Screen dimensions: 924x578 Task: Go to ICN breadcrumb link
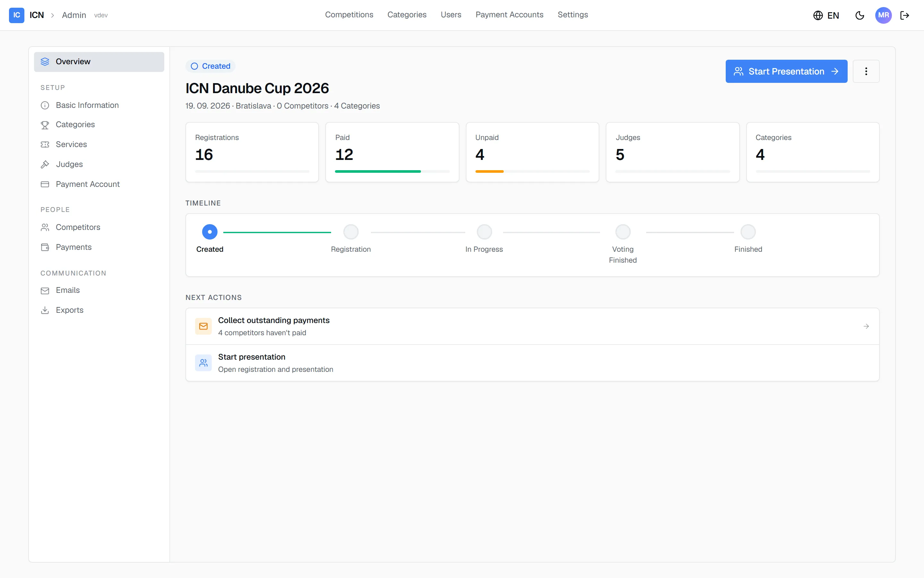37,15
